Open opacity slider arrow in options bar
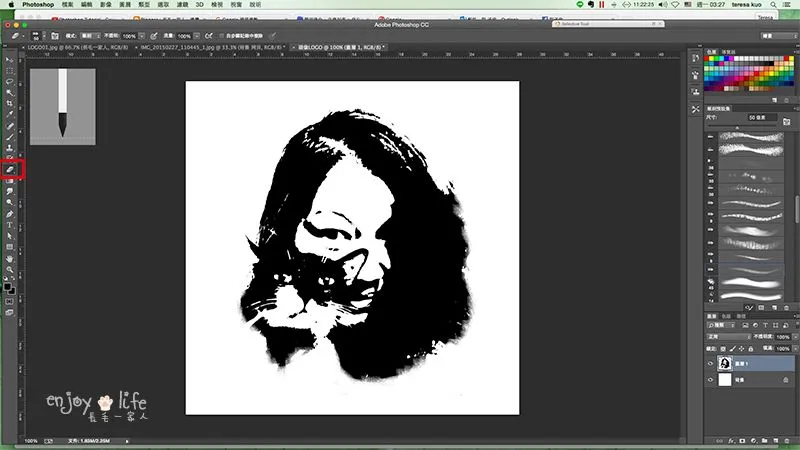 (142, 36)
